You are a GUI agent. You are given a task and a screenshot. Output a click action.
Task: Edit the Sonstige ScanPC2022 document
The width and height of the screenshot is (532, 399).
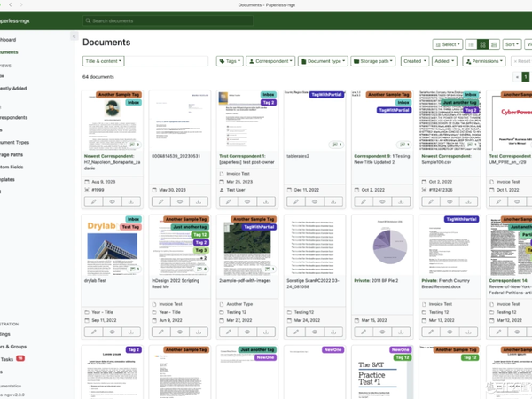click(296, 332)
